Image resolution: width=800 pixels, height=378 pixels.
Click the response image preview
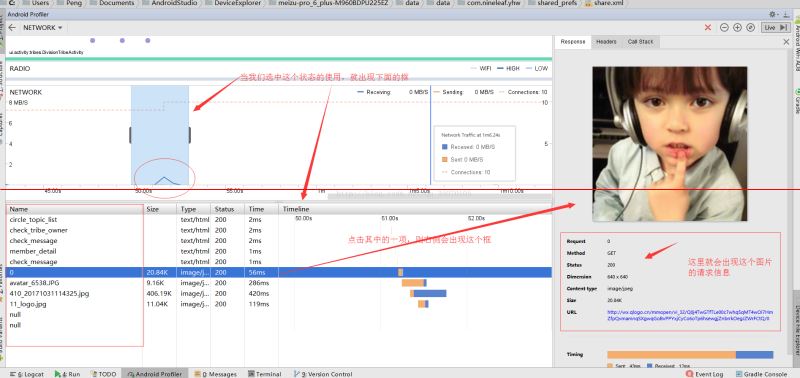point(669,144)
